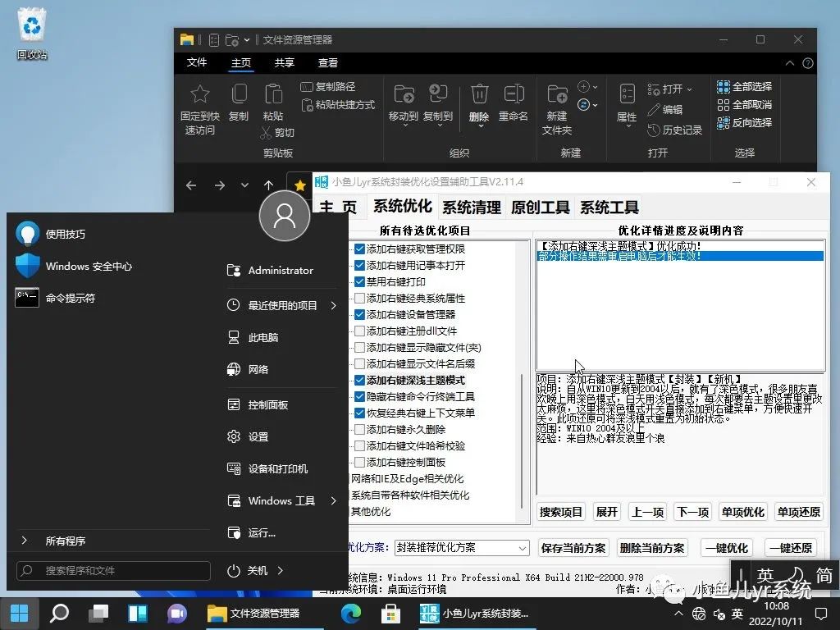Screen dimensions: 840x630
Task: Open the View tab in File Explorer
Action: (328, 62)
